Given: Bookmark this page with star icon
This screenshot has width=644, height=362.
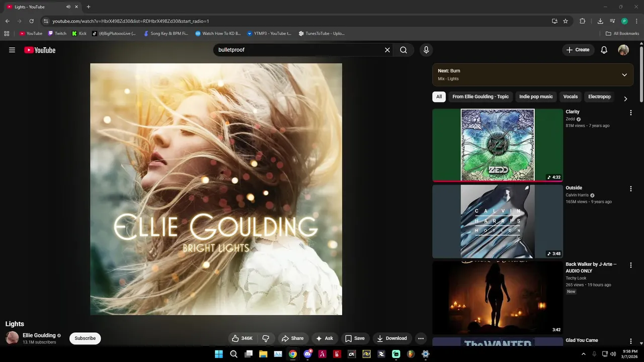Looking at the screenshot, I should 566,21.
